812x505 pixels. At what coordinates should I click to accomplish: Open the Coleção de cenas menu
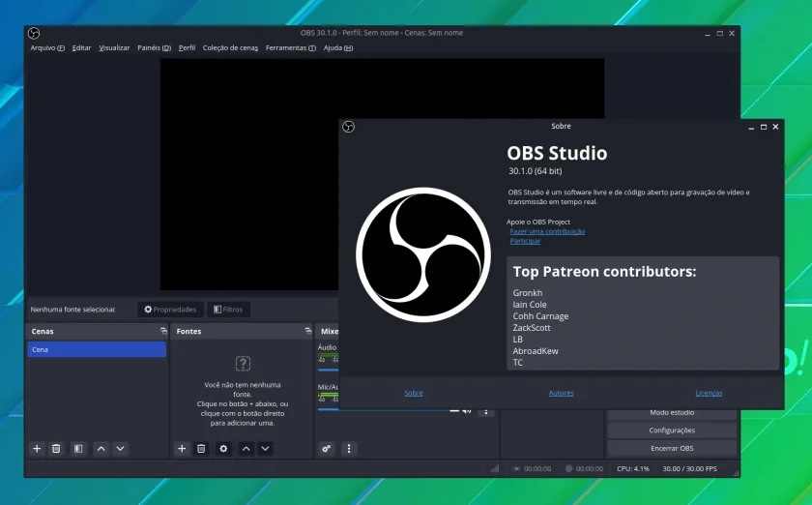230,47
